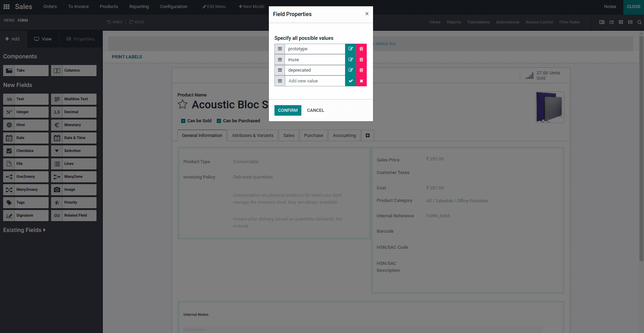Add a new tab with the plus button
The height and width of the screenshot is (333, 644).
pyautogui.click(x=367, y=135)
